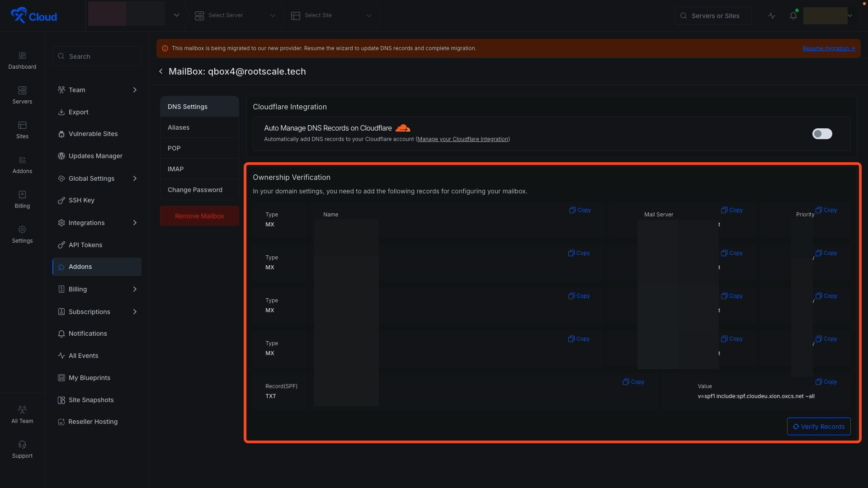The height and width of the screenshot is (488, 868).
Task: Copy the Name of first MX record
Action: [580, 210]
